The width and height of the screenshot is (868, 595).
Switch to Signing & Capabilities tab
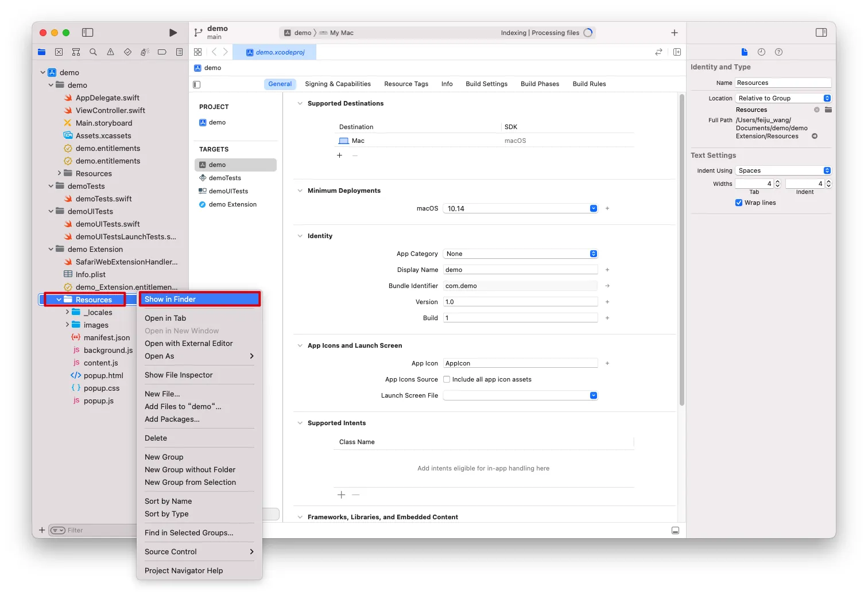pos(338,84)
